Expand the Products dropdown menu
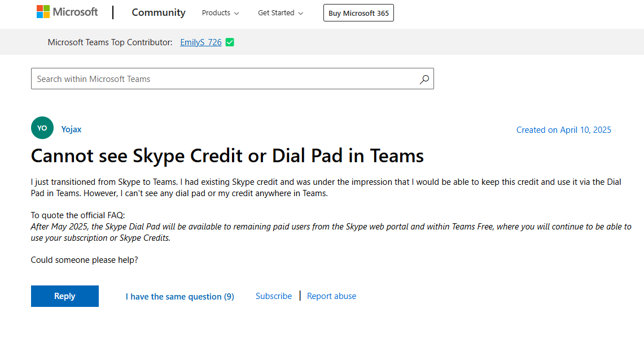 (220, 13)
